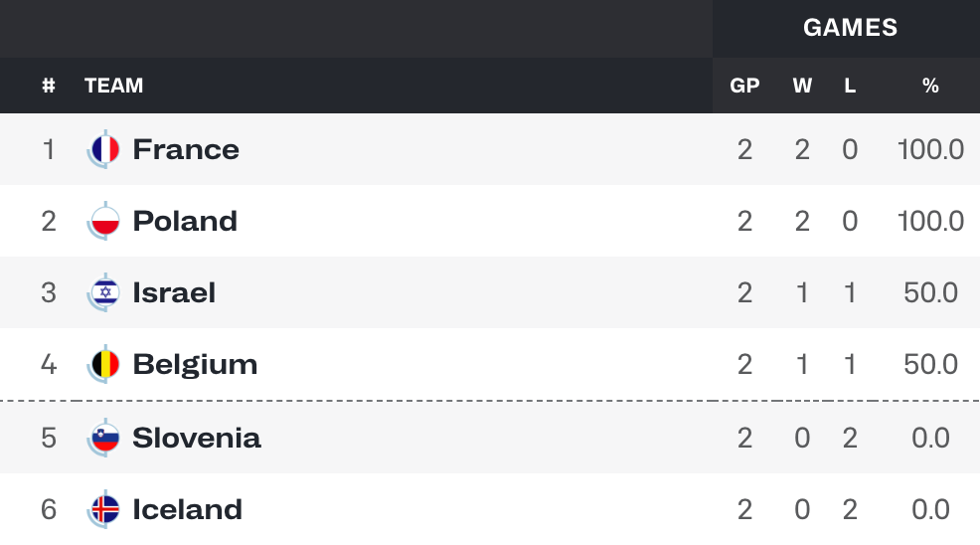Click the France flag icon
980x545 pixels.
coord(103,149)
